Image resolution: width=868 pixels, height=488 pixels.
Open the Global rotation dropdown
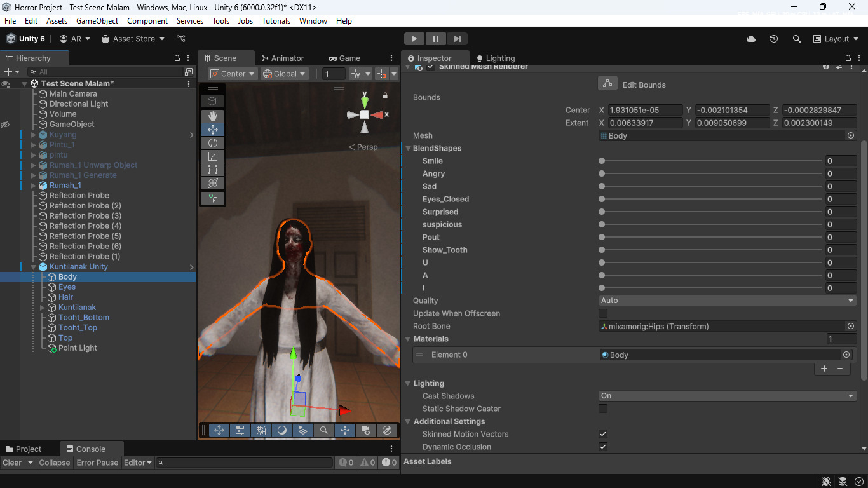[x=285, y=74]
